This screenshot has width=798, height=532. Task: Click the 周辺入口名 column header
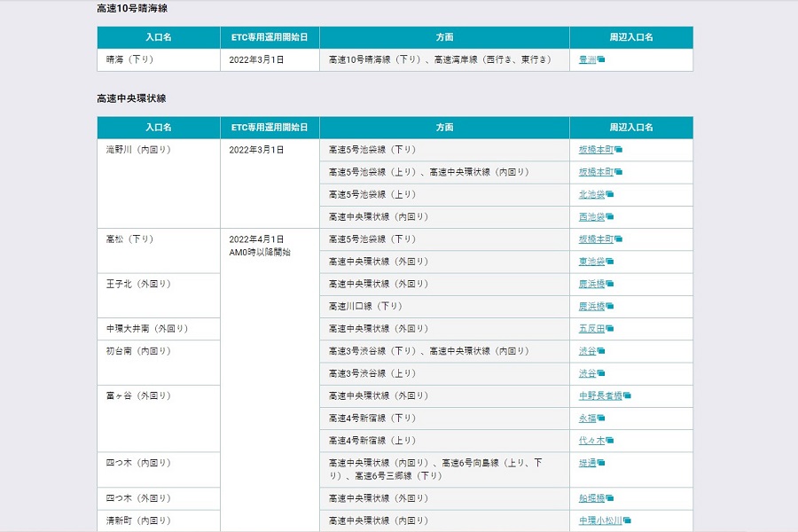(630, 127)
